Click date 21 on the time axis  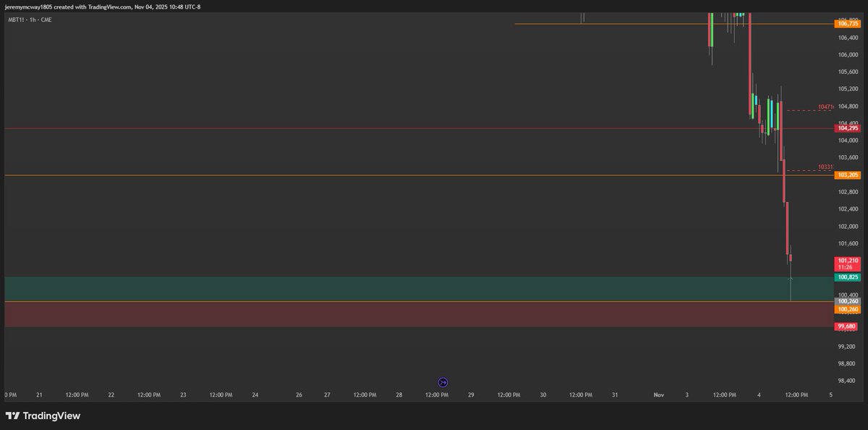(x=39, y=395)
